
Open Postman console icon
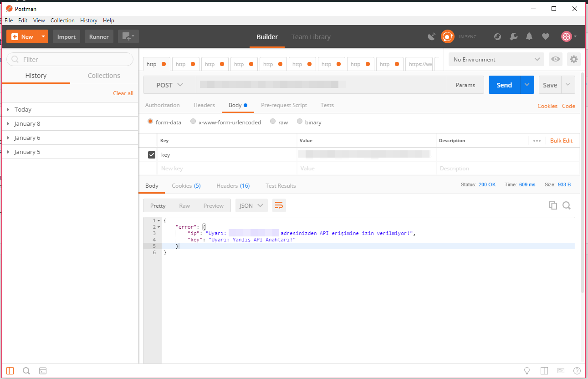point(43,371)
